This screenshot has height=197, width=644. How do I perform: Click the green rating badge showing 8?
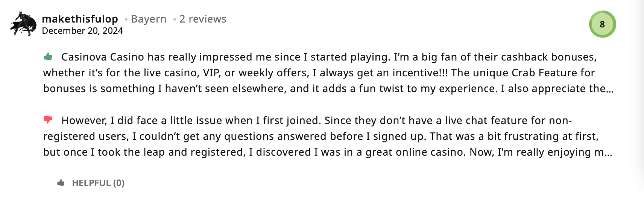[x=602, y=24]
